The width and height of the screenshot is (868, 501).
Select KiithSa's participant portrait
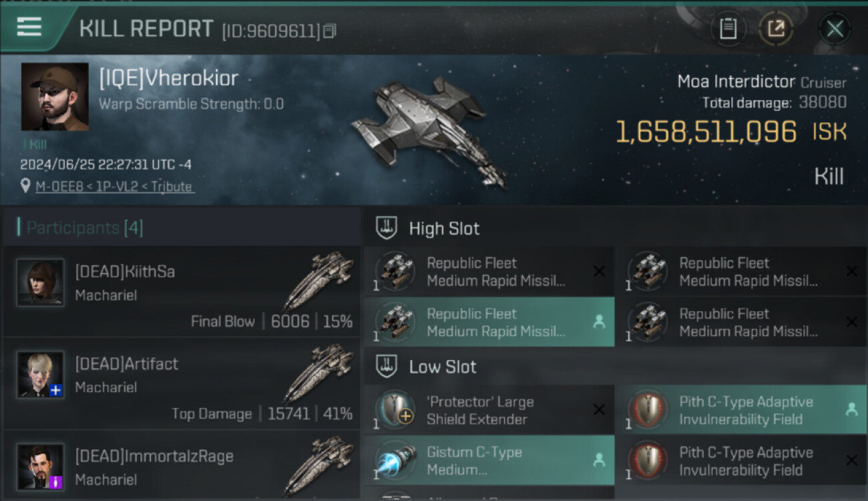point(41,283)
